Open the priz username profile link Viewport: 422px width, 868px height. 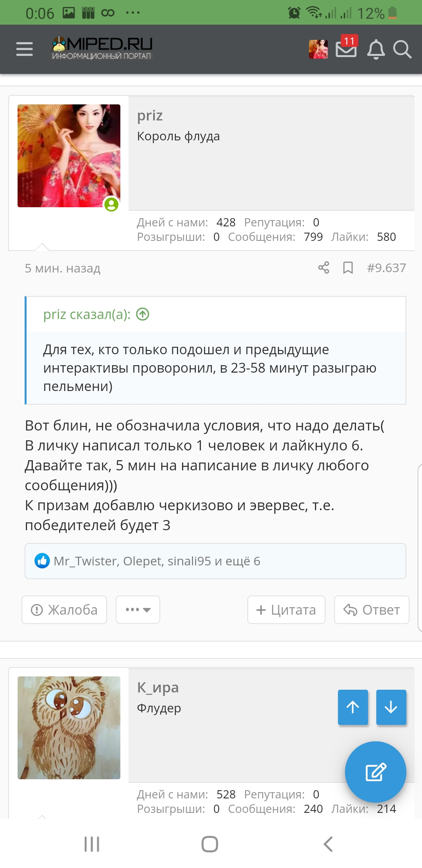[x=150, y=116]
